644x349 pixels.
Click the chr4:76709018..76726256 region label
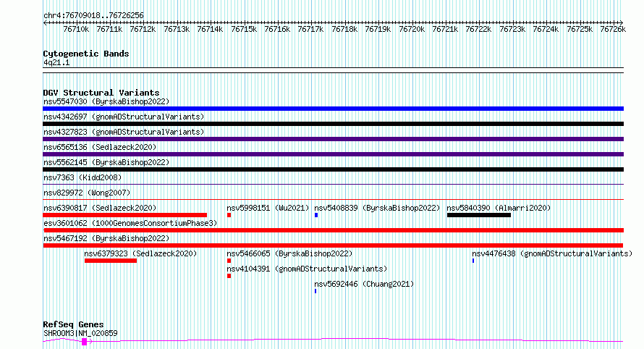(x=93, y=15)
